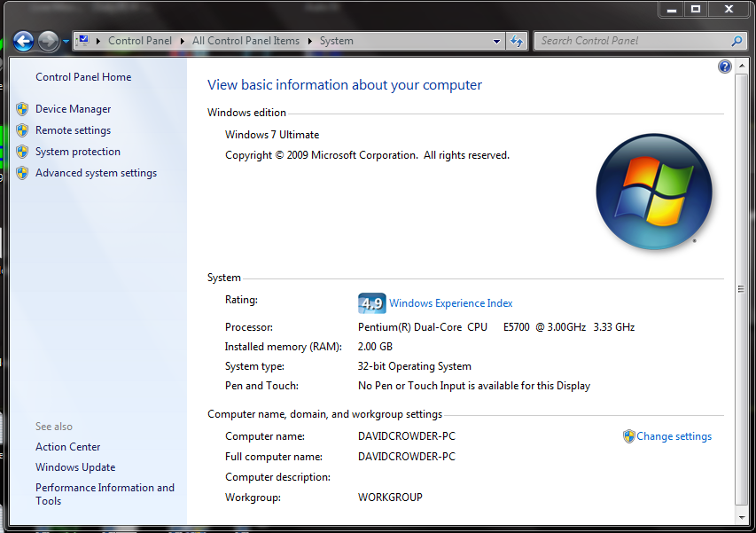756x533 pixels.
Task: Open Remote settings
Action: point(74,130)
